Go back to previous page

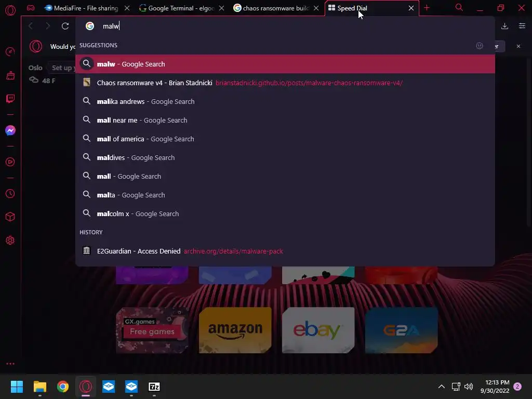point(31,26)
